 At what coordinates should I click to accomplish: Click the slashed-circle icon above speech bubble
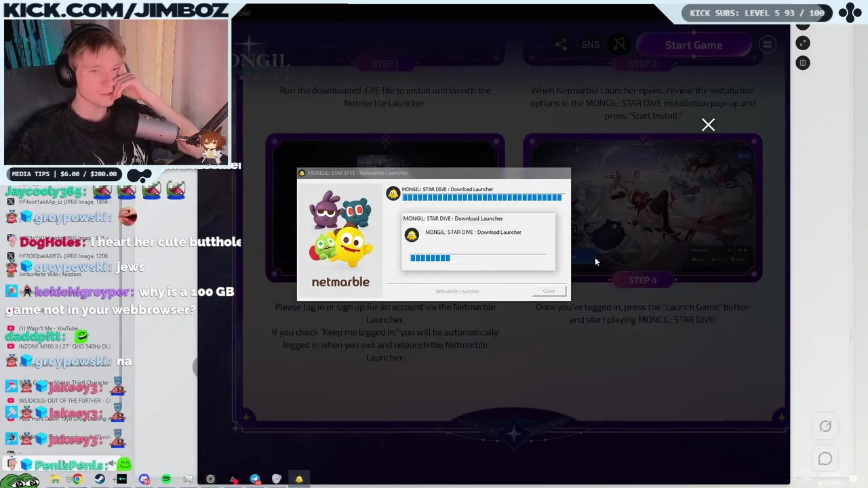[x=825, y=426]
